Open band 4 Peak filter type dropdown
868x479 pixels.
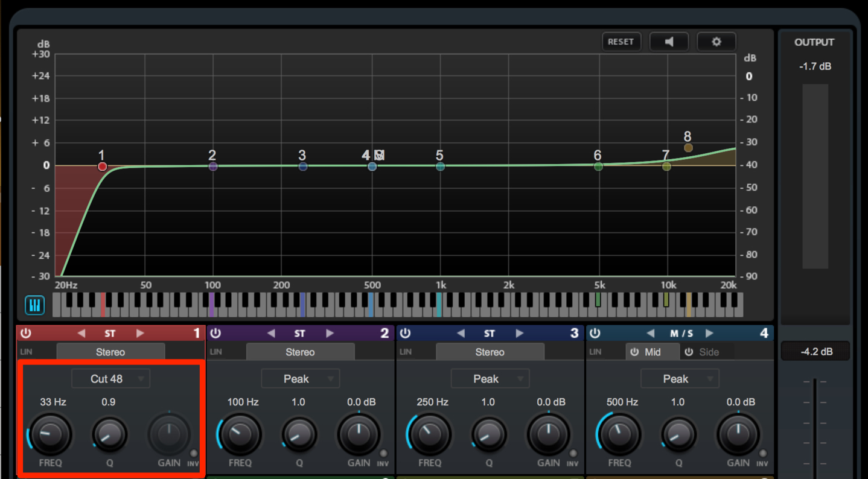pyautogui.click(x=680, y=379)
